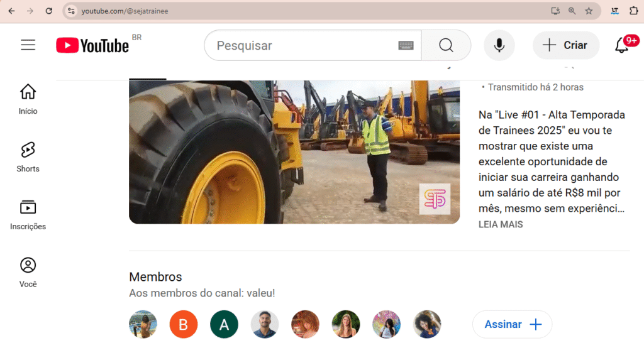Click the green A member avatar
This screenshot has height=343, width=644.
pyautogui.click(x=224, y=324)
